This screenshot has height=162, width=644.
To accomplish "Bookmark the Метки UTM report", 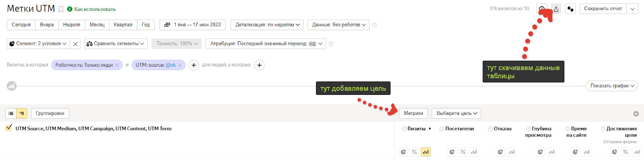I will pyautogui.click(x=61, y=9).
